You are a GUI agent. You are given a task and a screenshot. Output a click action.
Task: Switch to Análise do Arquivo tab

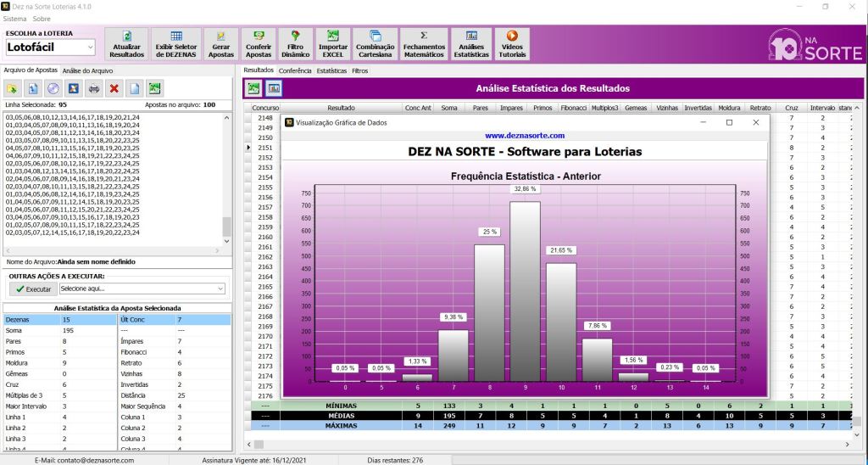click(x=87, y=71)
